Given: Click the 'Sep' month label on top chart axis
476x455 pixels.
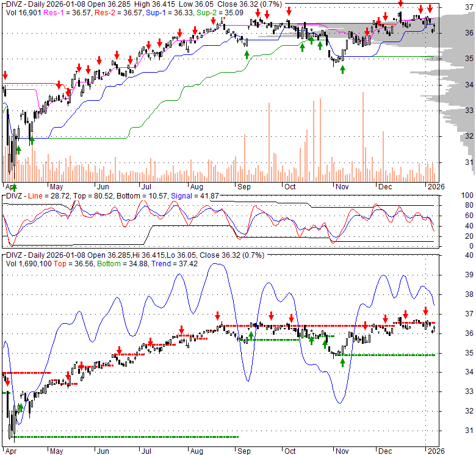Looking at the screenshot, I should [x=243, y=187].
